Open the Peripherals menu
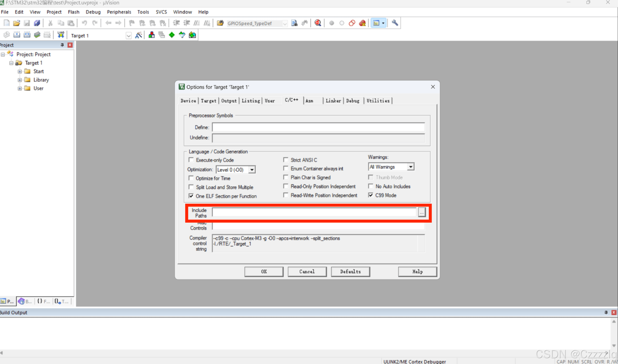The height and width of the screenshot is (364, 618). [x=119, y=12]
